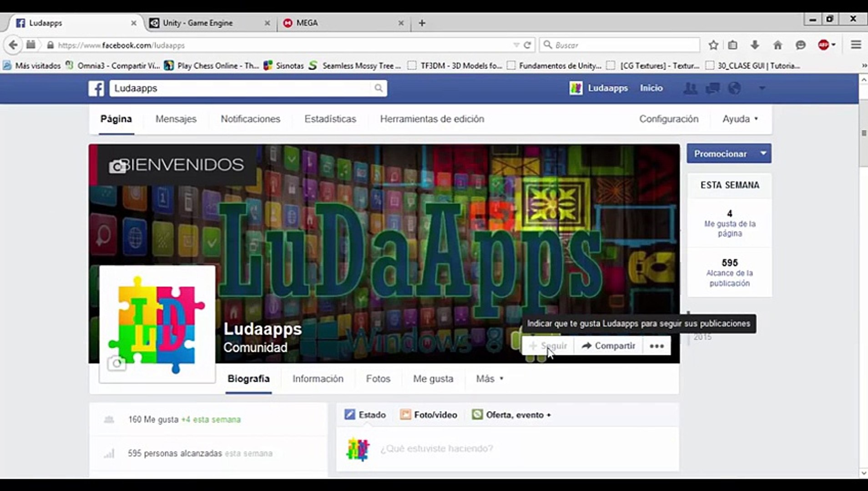Click the scrollbar up arrow
This screenshot has width=868, height=491.
point(863,80)
